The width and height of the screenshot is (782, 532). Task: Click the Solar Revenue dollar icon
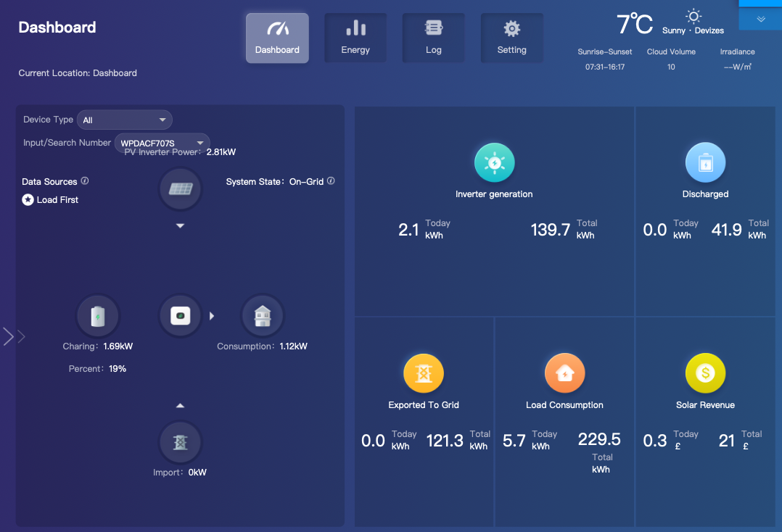click(705, 373)
